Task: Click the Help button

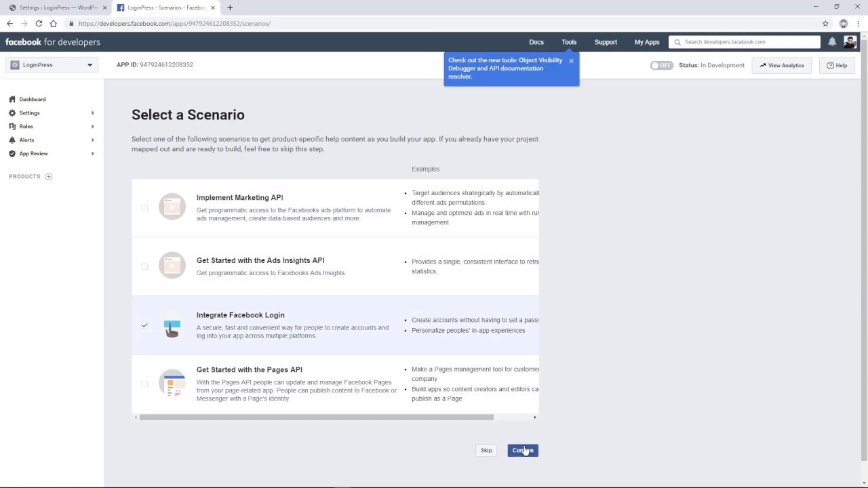Action: [x=837, y=66]
